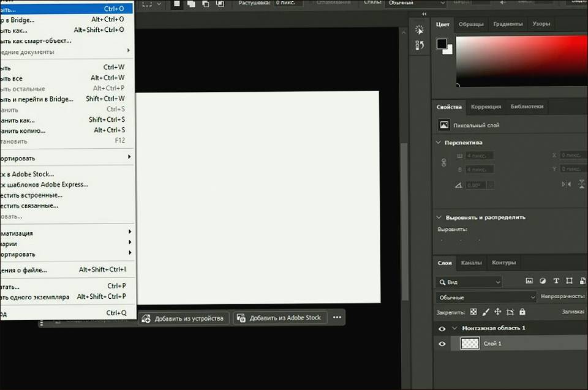Select the Add to selection icon
The width and height of the screenshot is (588, 390).
191,4
